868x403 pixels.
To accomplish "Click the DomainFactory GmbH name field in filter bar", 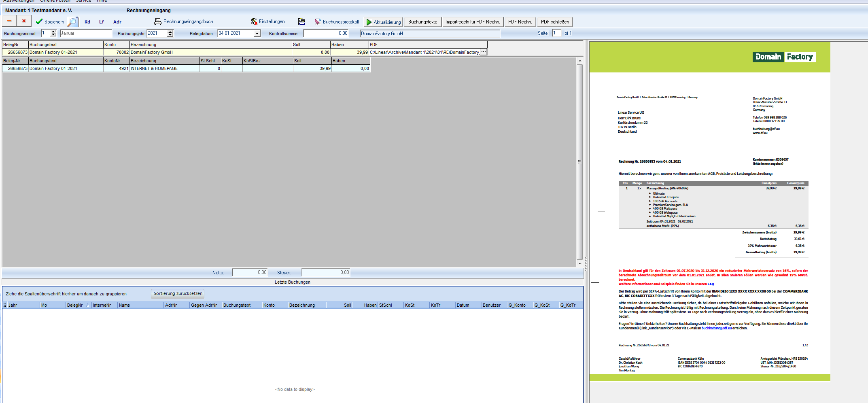I will (x=430, y=34).
